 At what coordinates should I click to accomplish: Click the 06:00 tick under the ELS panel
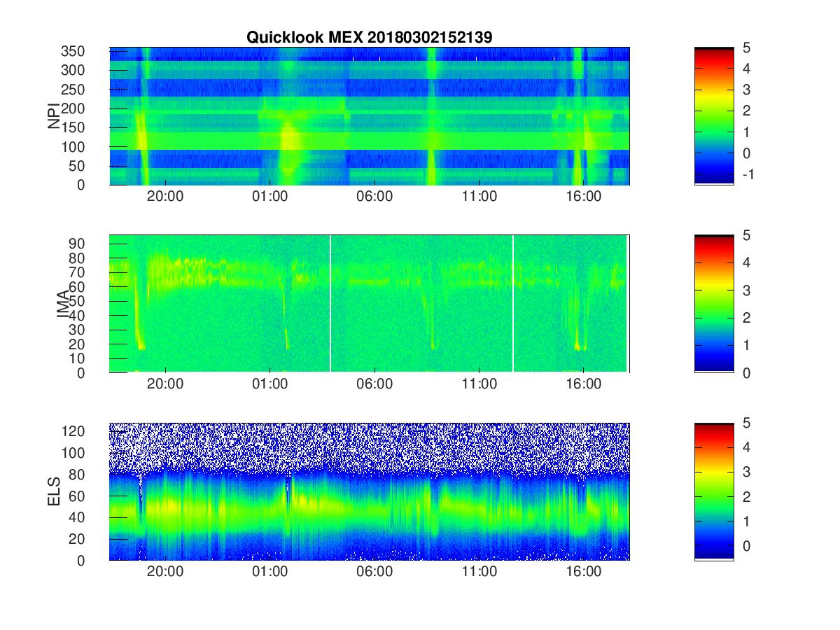tap(374, 572)
